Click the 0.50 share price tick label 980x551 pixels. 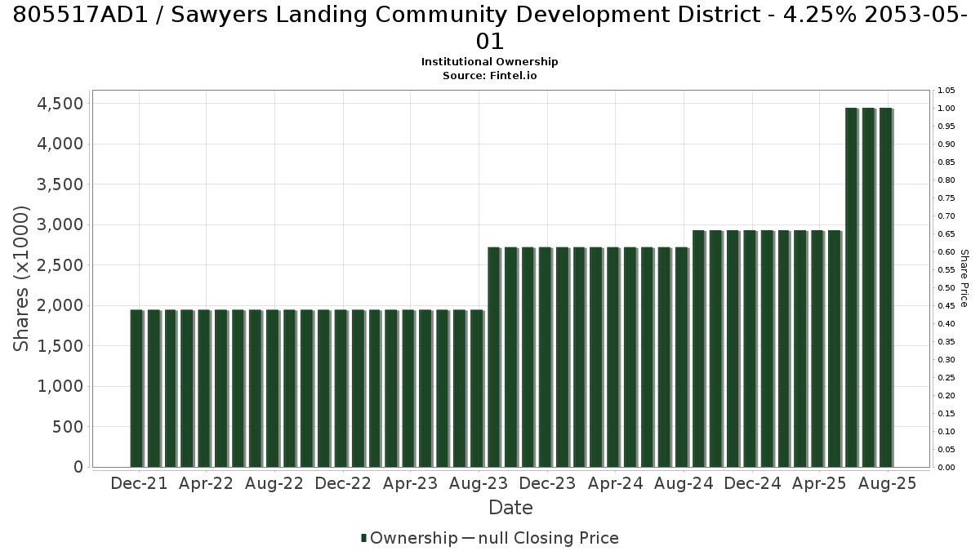[x=946, y=288]
